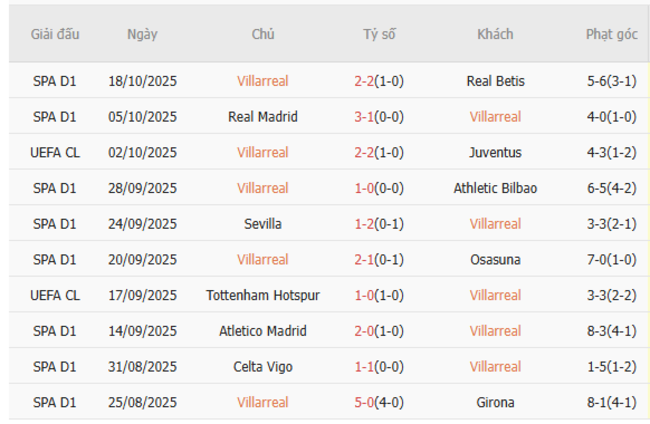This screenshot has width=650, height=424.
Task: Click the 'Giải đấu' column header
Action: click(x=55, y=34)
